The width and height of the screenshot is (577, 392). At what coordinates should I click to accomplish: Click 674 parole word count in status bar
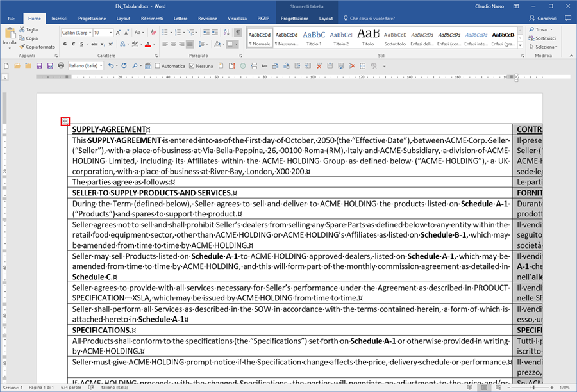click(71, 388)
